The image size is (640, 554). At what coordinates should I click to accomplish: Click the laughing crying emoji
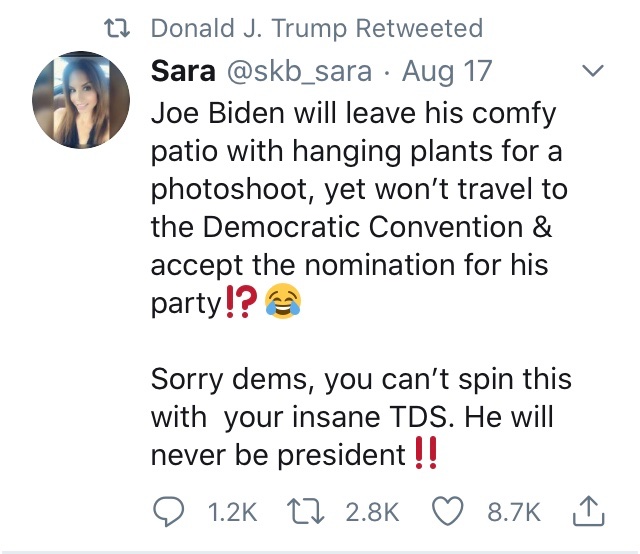point(283,305)
